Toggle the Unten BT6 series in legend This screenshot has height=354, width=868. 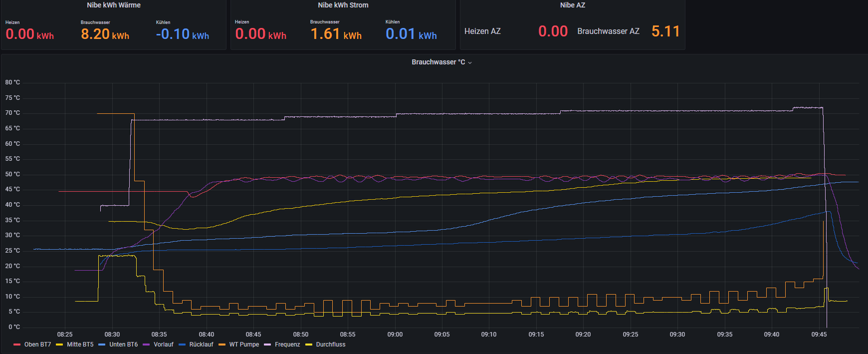click(123, 345)
